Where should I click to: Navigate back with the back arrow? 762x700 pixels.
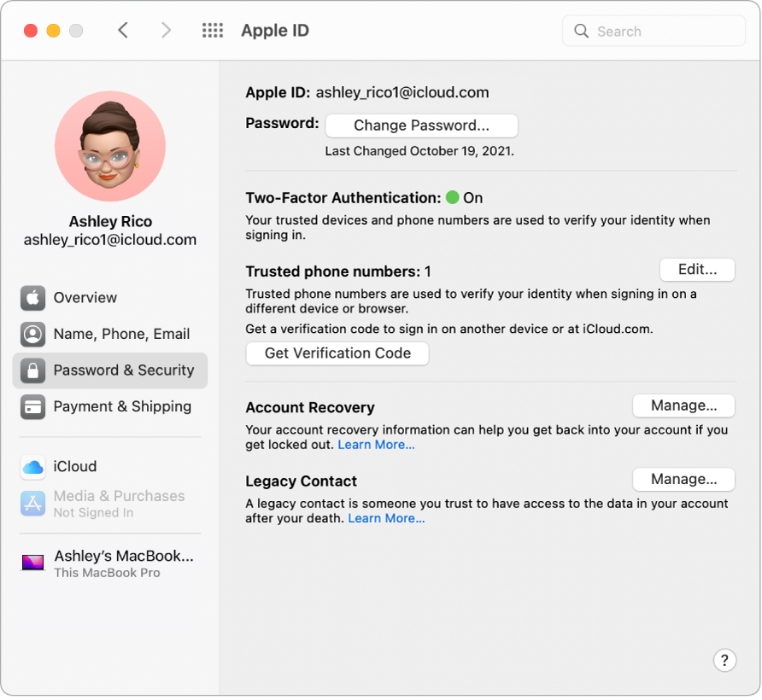123,30
